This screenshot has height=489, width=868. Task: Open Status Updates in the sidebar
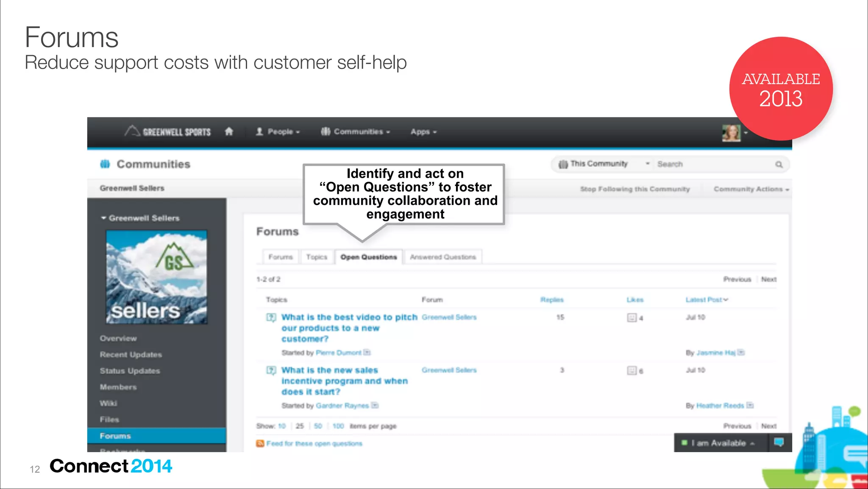coord(130,371)
